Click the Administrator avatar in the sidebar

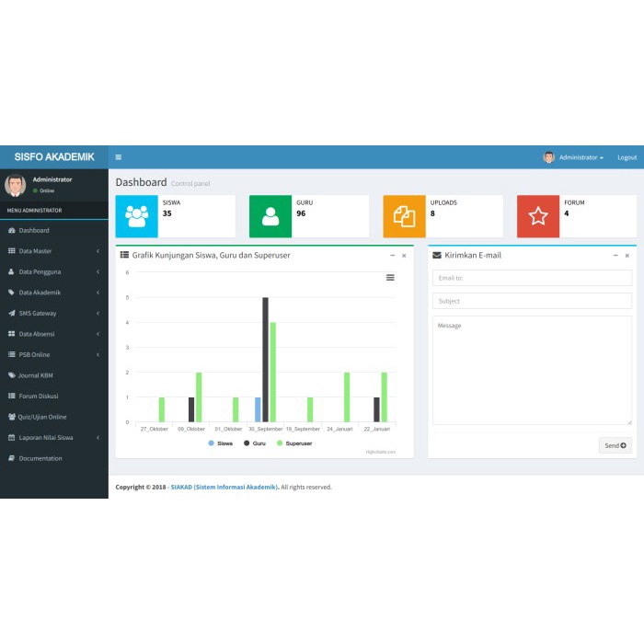click(16, 185)
